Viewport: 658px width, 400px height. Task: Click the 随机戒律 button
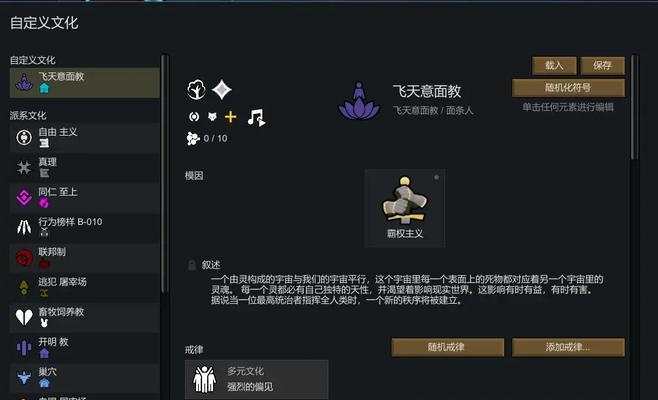pos(448,347)
